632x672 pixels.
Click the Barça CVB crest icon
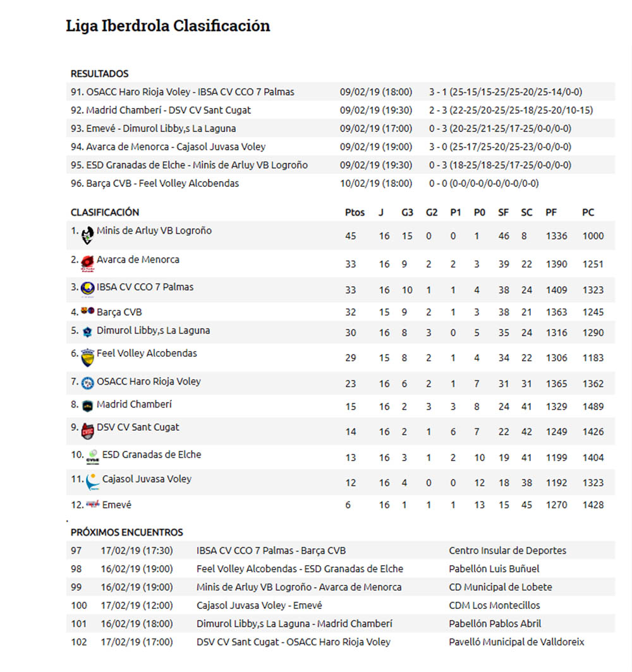(x=88, y=311)
